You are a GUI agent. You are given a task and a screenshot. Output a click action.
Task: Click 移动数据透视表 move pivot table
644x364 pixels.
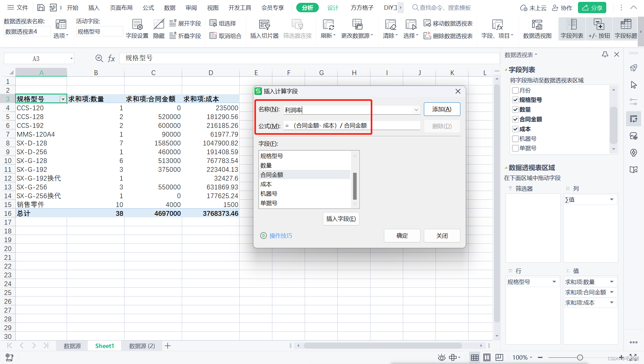click(x=448, y=23)
